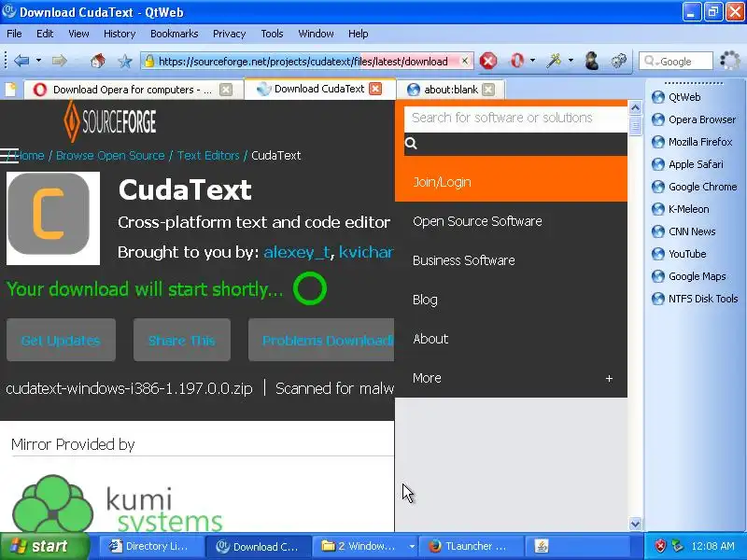Open the View menu
This screenshot has height=560, width=747.
pyautogui.click(x=78, y=34)
